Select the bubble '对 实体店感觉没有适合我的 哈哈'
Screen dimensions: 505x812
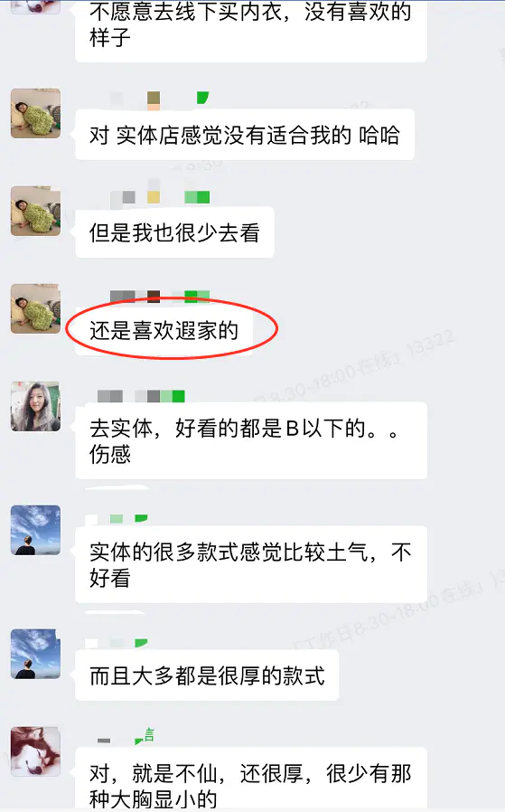(x=245, y=135)
